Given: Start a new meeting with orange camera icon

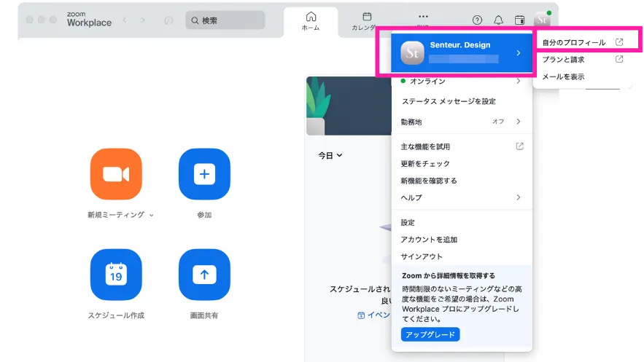Looking at the screenshot, I should (116, 174).
